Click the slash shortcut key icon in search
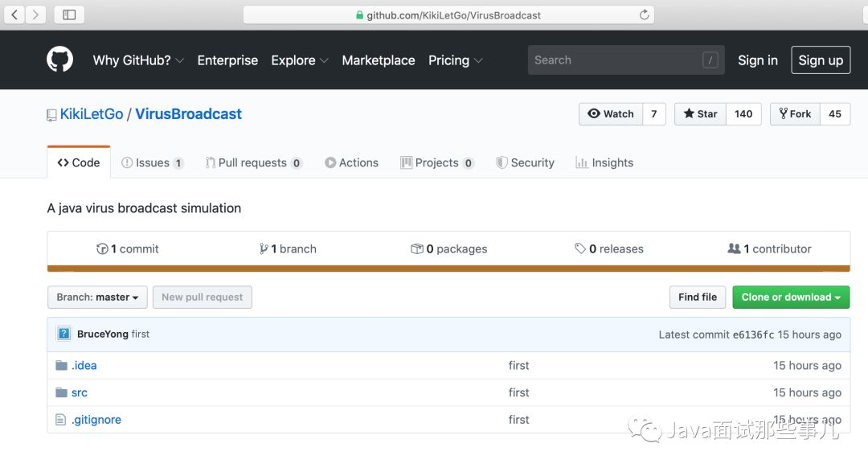Viewport: 868px width, 468px height. [710, 60]
